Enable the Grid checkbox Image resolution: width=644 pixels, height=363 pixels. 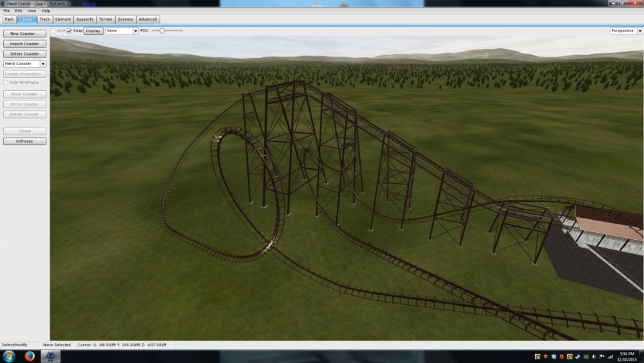53,30
